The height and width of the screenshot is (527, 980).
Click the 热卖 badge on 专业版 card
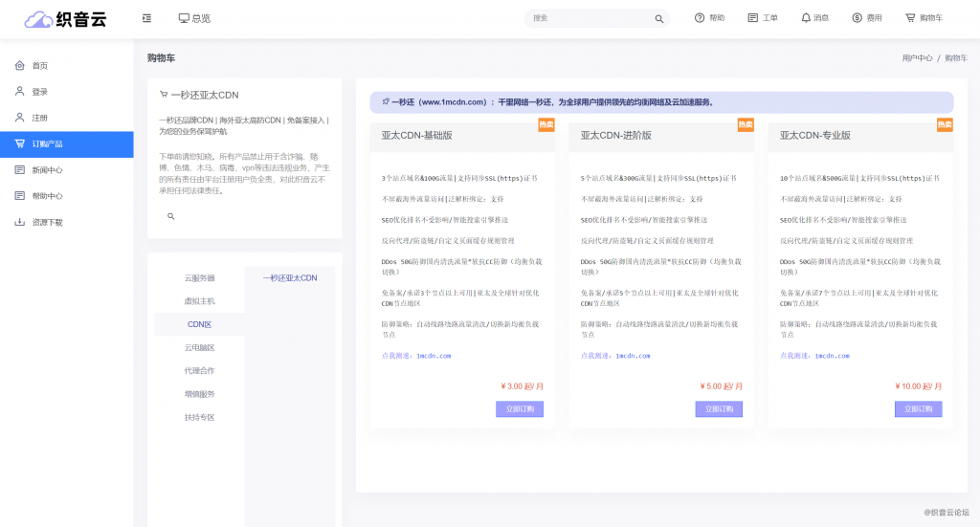coord(945,125)
